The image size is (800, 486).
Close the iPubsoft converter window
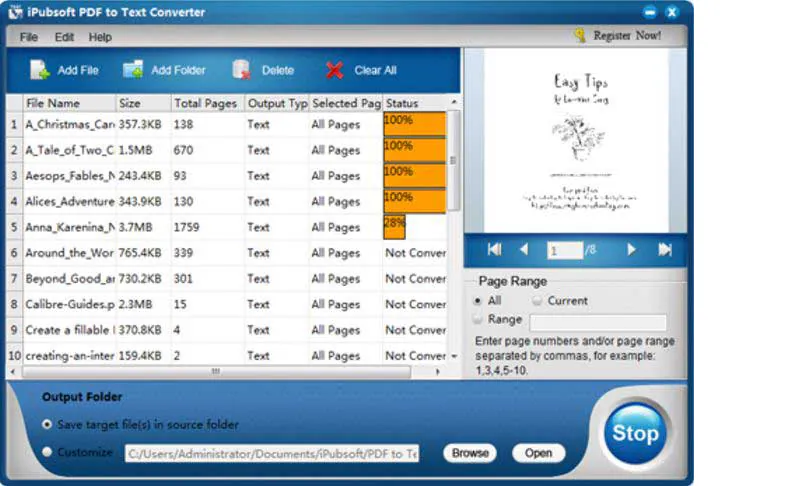pyautogui.click(x=672, y=12)
